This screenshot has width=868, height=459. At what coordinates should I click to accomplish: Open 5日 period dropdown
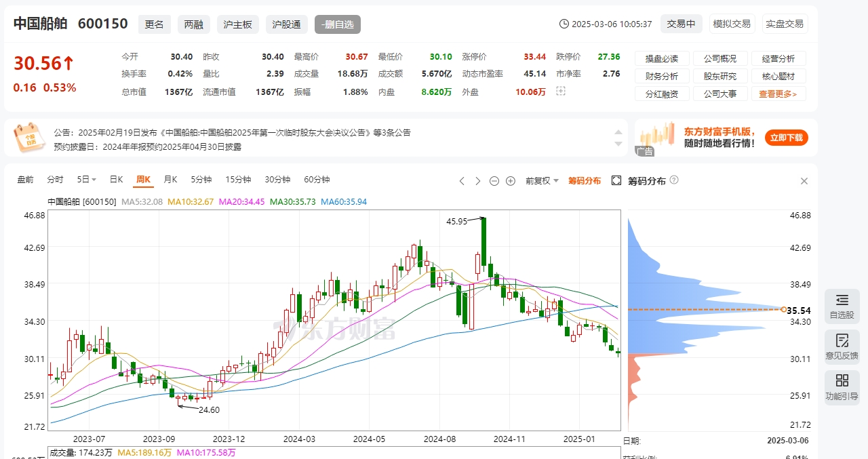(86, 180)
